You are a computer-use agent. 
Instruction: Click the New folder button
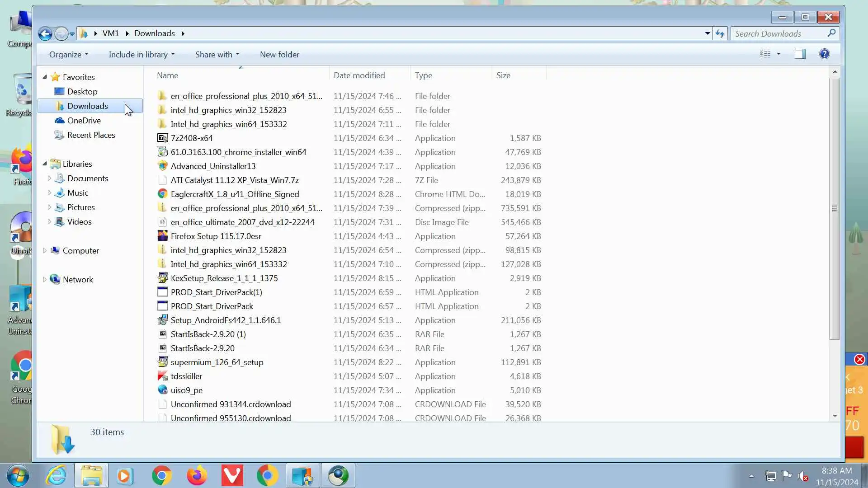point(279,55)
